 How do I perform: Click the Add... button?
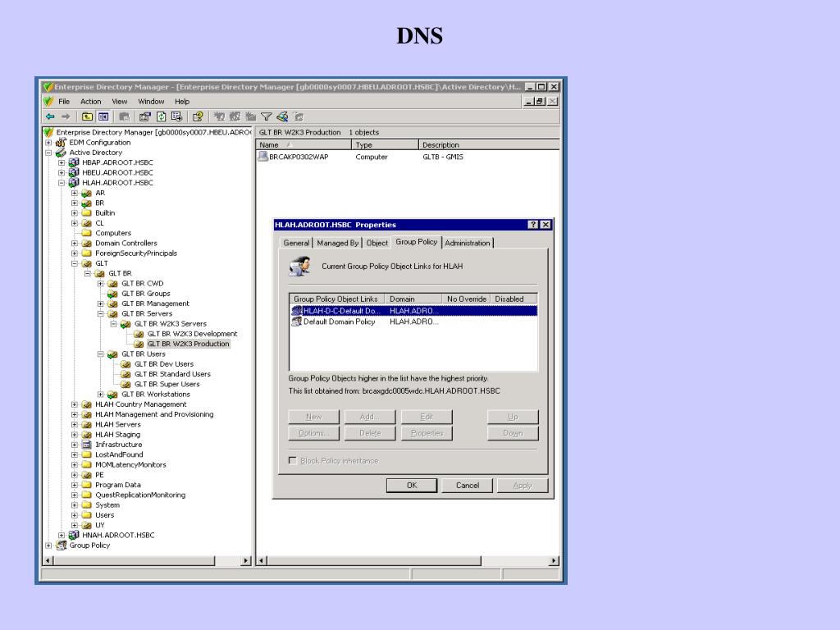(x=370, y=417)
